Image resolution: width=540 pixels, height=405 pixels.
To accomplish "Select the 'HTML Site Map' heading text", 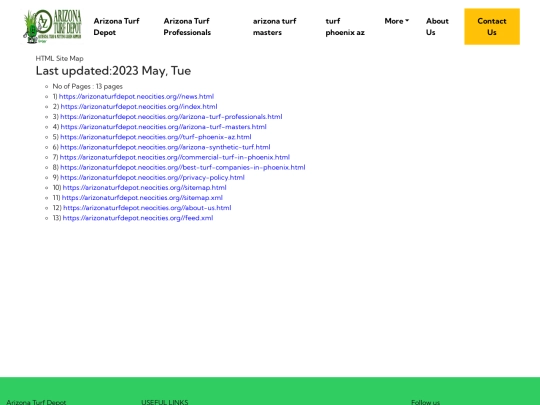I will coord(60,58).
